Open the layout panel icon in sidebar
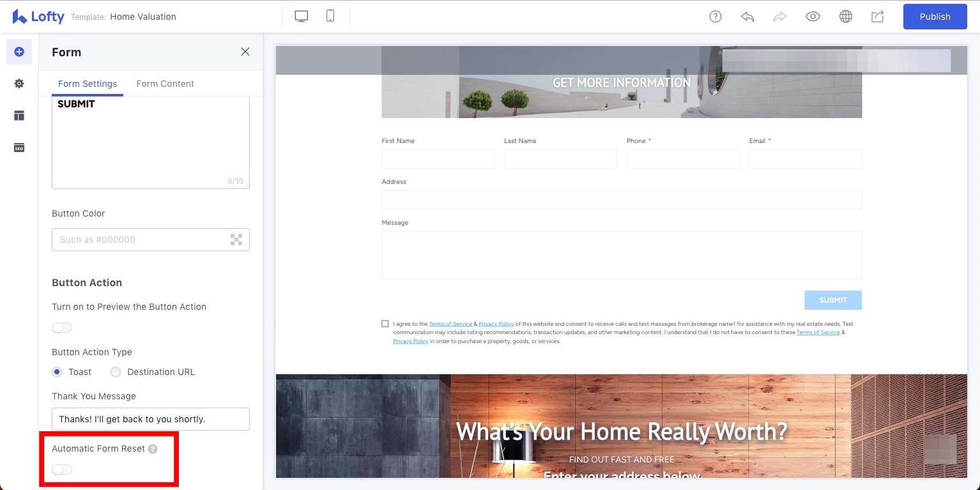Screen dimensions: 980x490 tap(19, 116)
